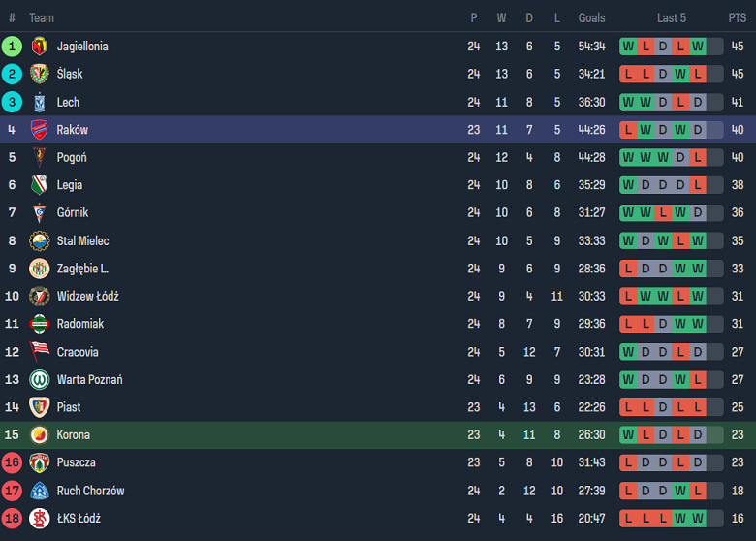Click the Górnik club crest icon
Screen dimensions: 756x541
click(x=40, y=212)
